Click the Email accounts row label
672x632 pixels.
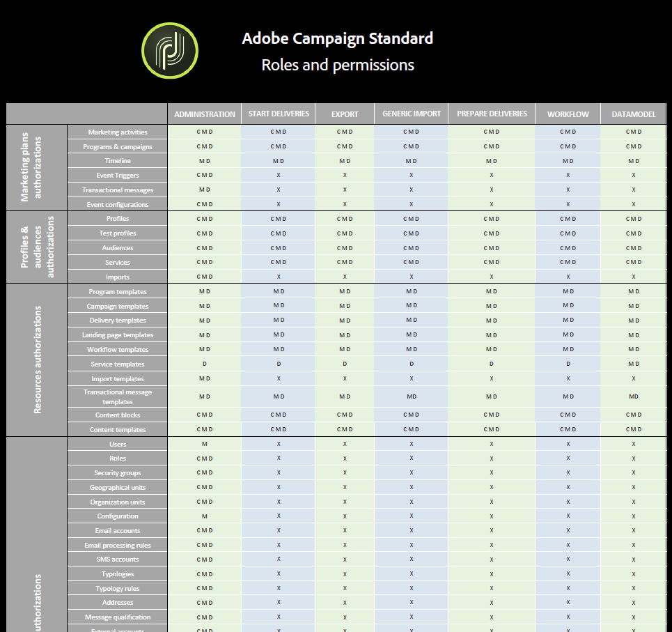coord(118,531)
